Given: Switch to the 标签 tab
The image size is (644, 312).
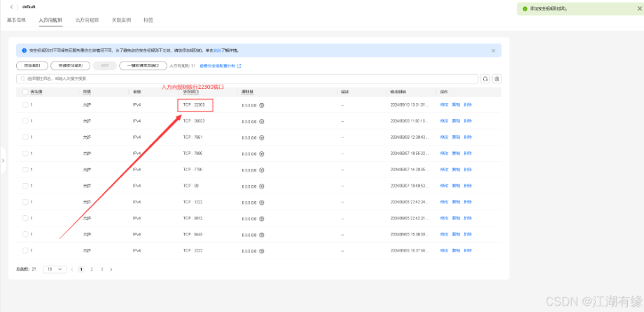Looking at the screenshot, I should [148, 20].
